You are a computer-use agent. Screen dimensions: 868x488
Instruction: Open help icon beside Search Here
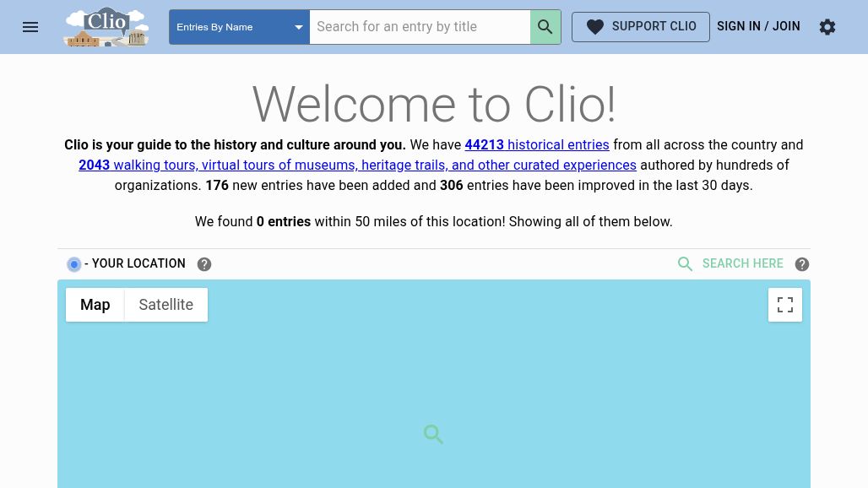[801, 264]
